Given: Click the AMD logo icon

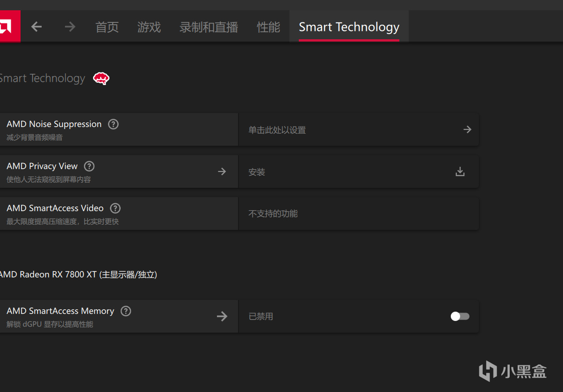Looking at the screenshot, I should pyautogui.click(x=10, y=27).
